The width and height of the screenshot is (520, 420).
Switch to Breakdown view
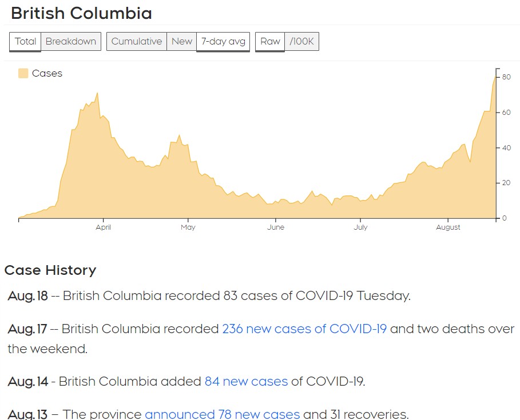click(x=70, y=41)
